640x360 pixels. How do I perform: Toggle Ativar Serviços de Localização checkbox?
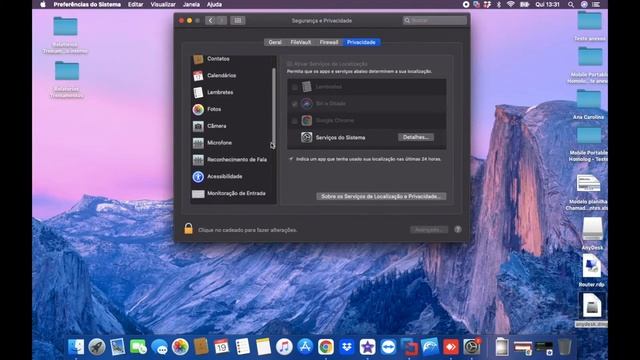pos(289,64)
